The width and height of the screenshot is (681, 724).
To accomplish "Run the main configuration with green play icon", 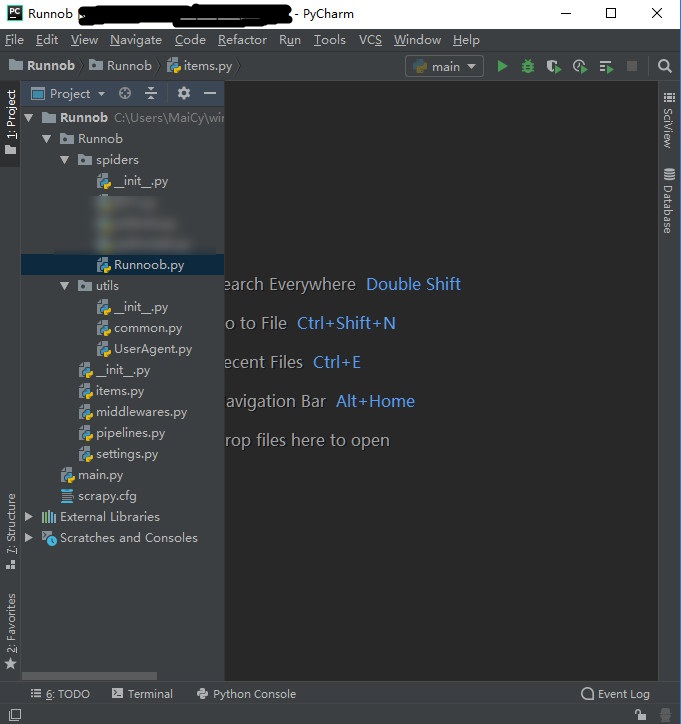I will 502,66.
